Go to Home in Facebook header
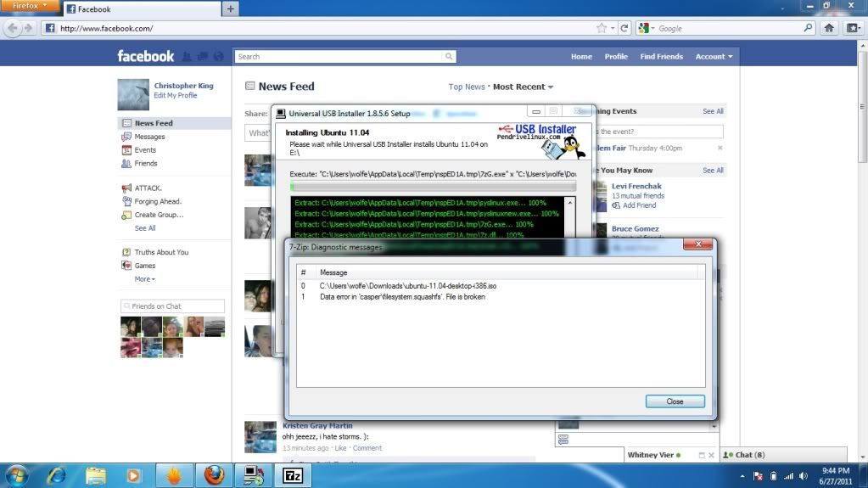Viewport: 868px width, 488px height. pos(581,57)
